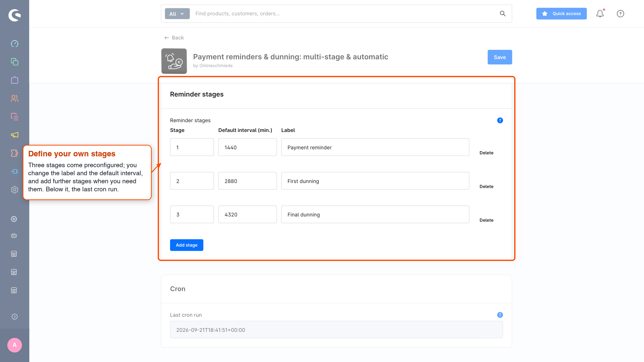Open the help question mark icon in the header
The width and height of the screenshot is (644, 362).
tap(620, 14)
